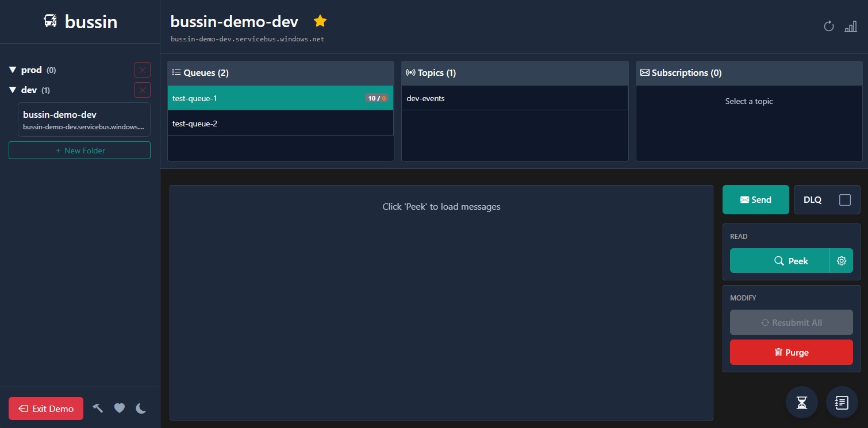Delete the dev folder with its red X
868x428 pixels.
[143, 90]
